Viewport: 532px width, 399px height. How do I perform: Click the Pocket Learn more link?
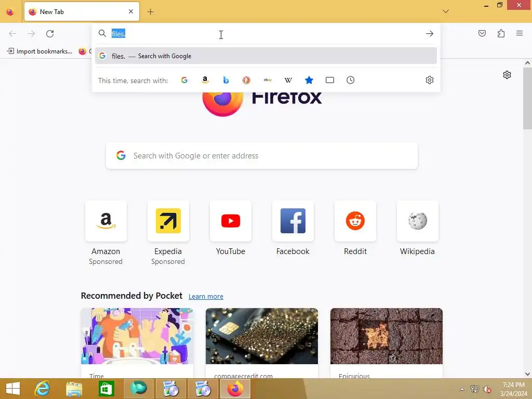206,297
